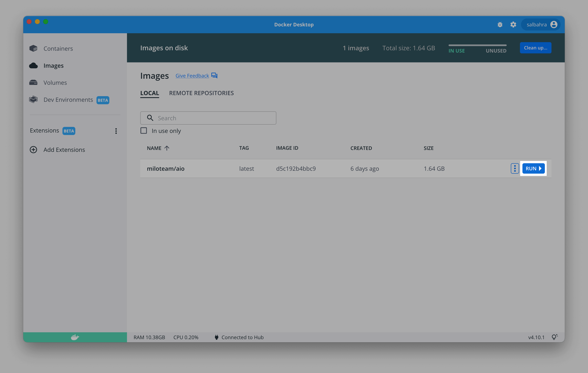Click the v4.10.1 version label
The width and height of the screenshot is (588, 373).
(x=536, y=337)
